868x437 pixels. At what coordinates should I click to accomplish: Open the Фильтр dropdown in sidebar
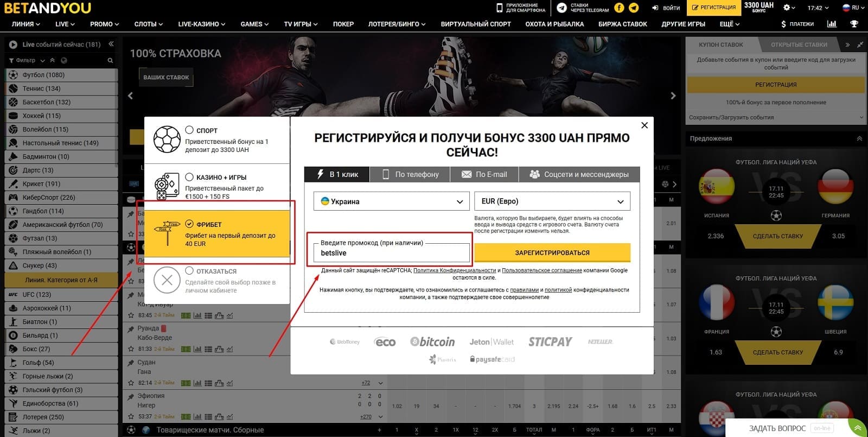[x=27, y=60]
